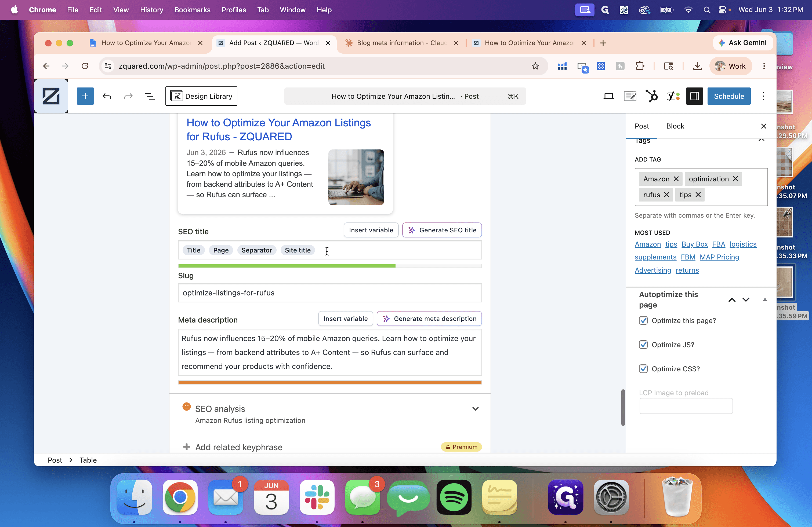Toggle Optimize this page checkbox

[x=643, y=320]
